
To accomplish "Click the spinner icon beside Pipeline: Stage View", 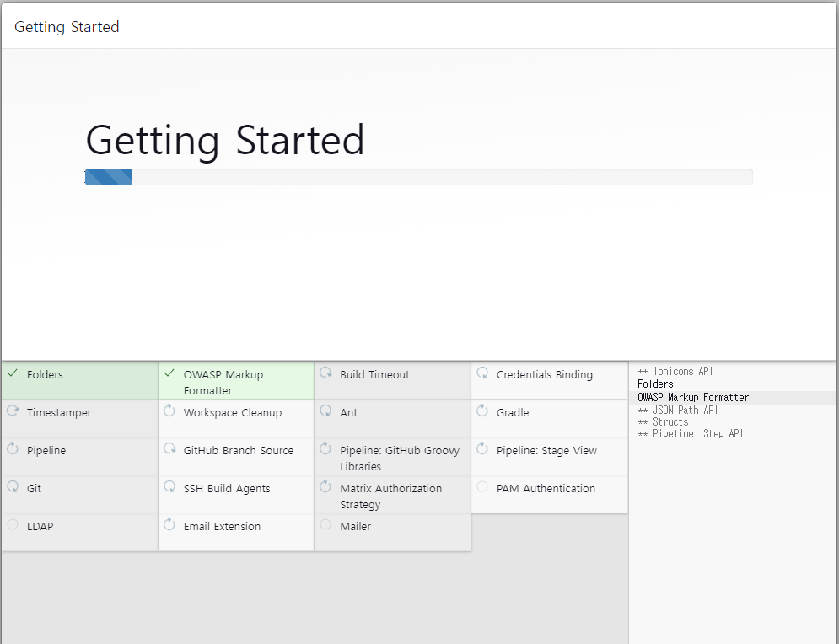I will [x=482, y=448].
